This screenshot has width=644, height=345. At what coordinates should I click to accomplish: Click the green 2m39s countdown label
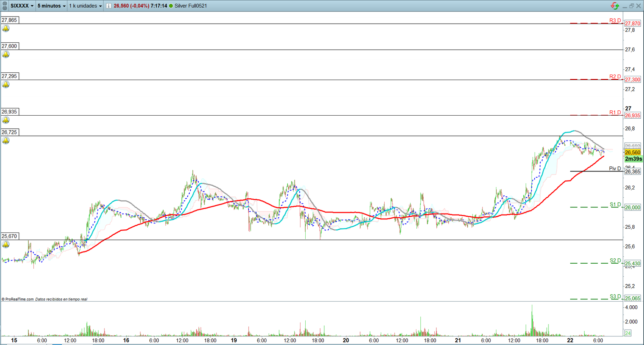click(x=633, y=159)
